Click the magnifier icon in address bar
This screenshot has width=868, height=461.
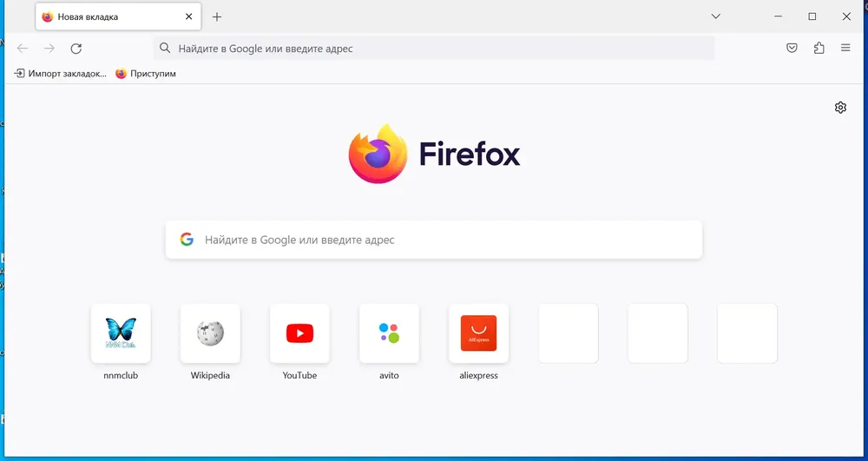[165, 48]
